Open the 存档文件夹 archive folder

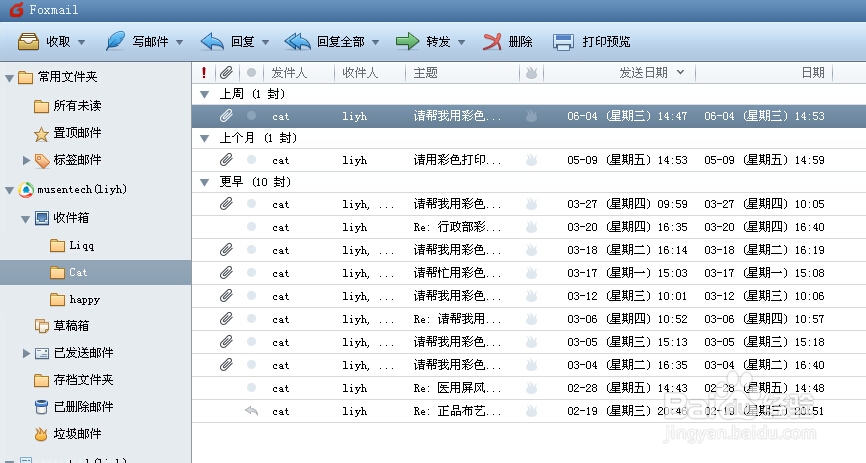73,380
